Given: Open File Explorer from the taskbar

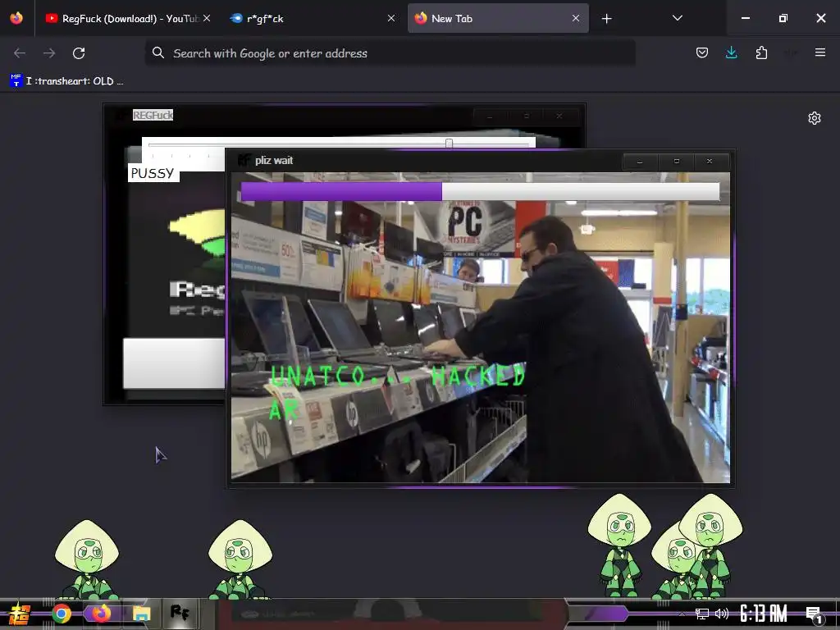Looking at the screenshot, I should (141, 614).
